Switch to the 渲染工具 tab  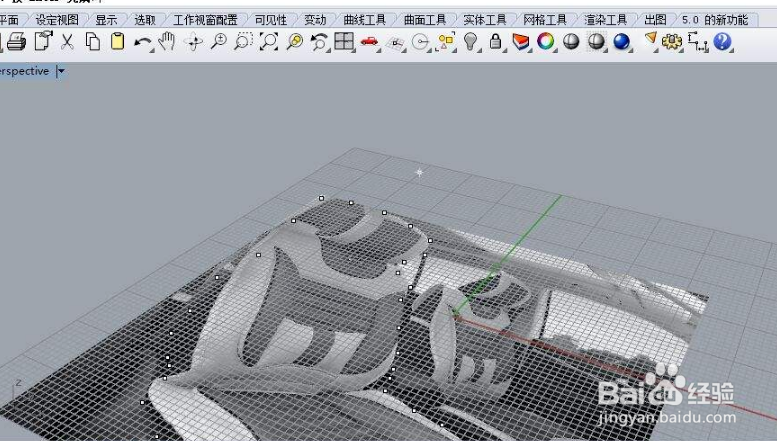pos(606,20)
